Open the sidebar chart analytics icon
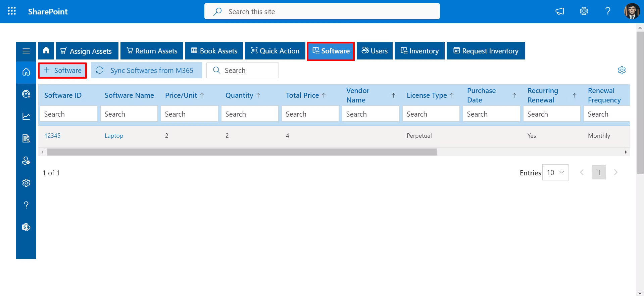This screenshot has height=296, width=644. pyautogui.click(x=26, y=116)
